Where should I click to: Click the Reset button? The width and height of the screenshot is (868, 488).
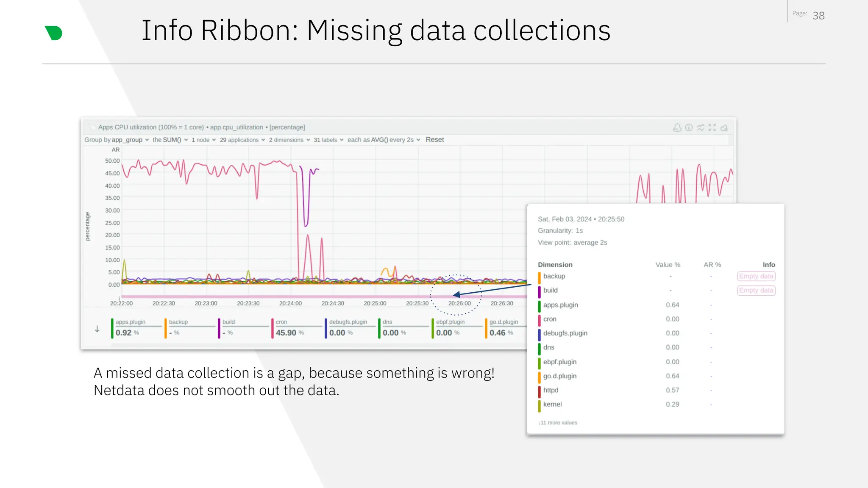[435, 140]
